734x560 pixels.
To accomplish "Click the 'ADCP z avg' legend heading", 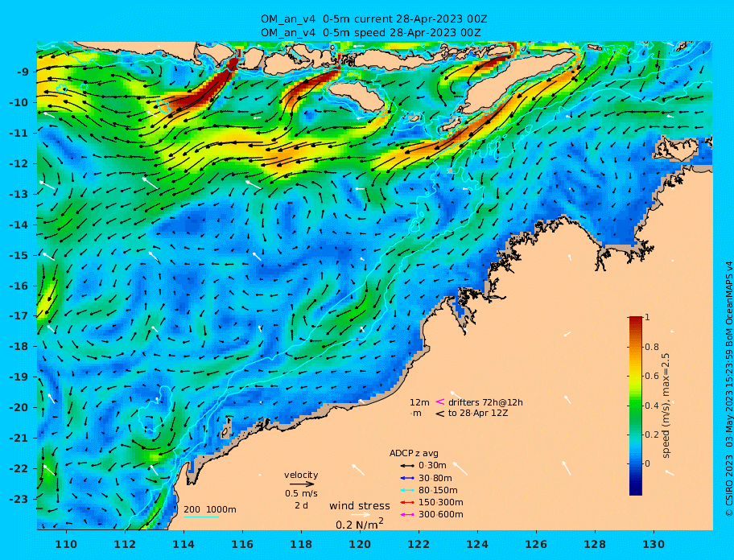I will 414,453.
